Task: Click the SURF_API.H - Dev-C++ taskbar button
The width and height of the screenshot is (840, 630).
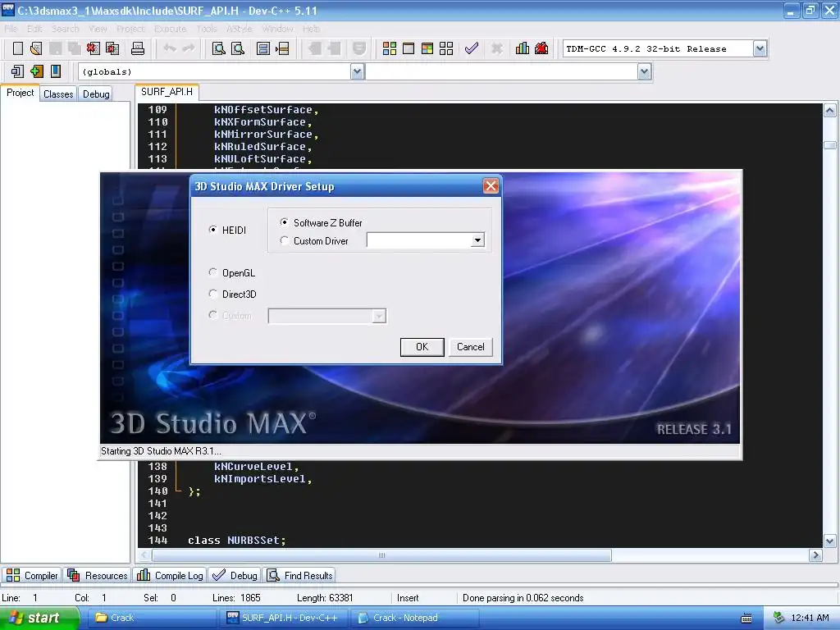Action: (x=283, y=619)
